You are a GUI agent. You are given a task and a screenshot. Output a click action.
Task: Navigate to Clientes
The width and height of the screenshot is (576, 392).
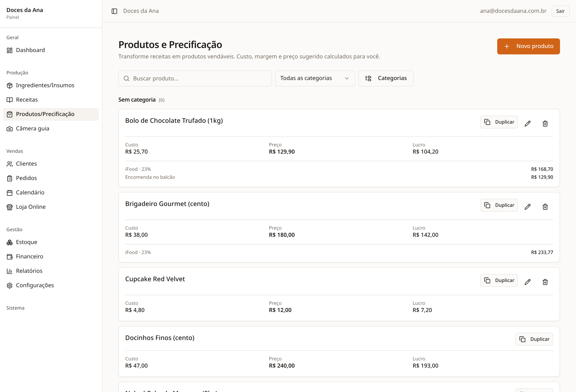coord(51,164)
